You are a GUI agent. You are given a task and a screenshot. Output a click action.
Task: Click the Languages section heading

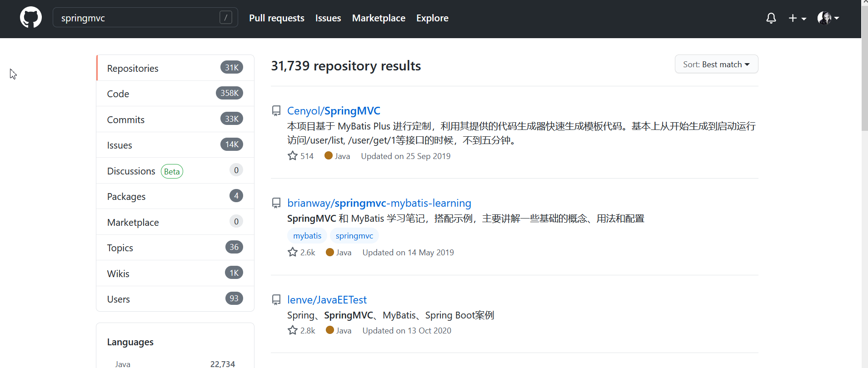click(130, 342)
